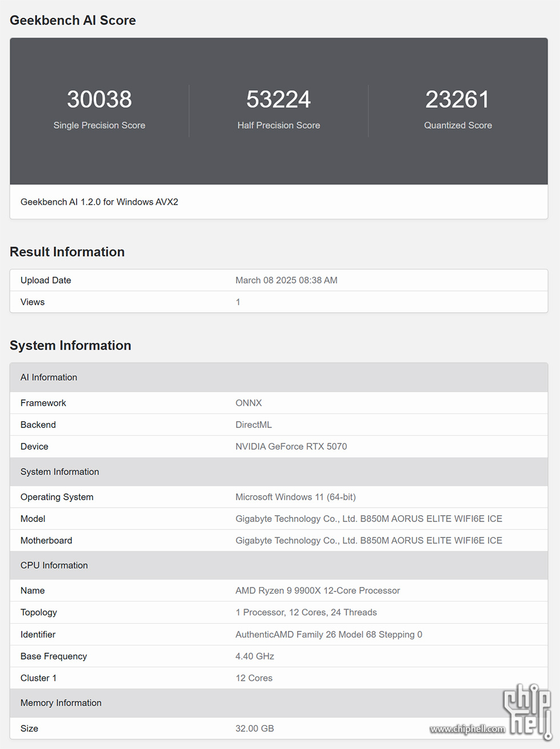Click the Geekbench AI 1.2.0 version text
The width and height of the screenshot is (560, 749).
pos(99,202)
